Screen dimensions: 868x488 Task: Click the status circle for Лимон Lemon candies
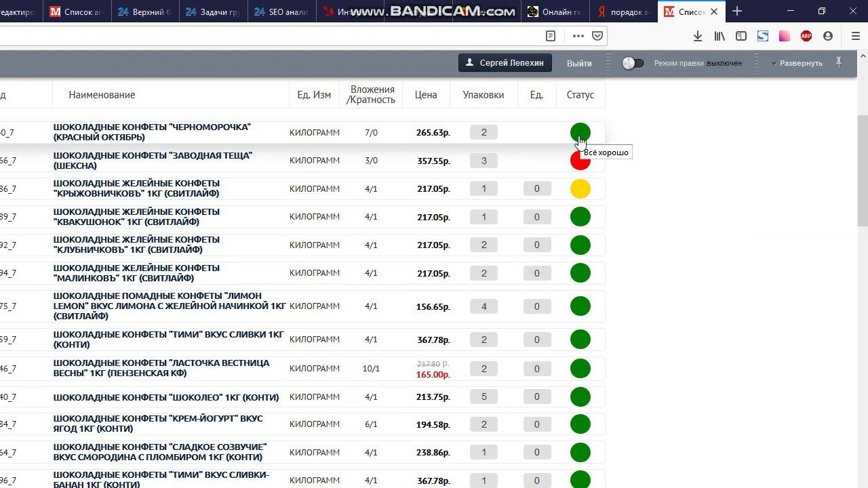click(580, 306)
